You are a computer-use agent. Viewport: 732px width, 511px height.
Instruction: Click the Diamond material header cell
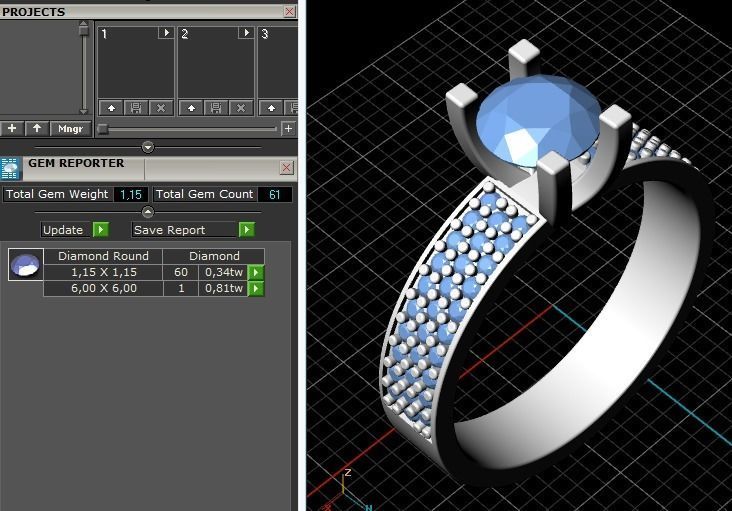coord(214,256)
